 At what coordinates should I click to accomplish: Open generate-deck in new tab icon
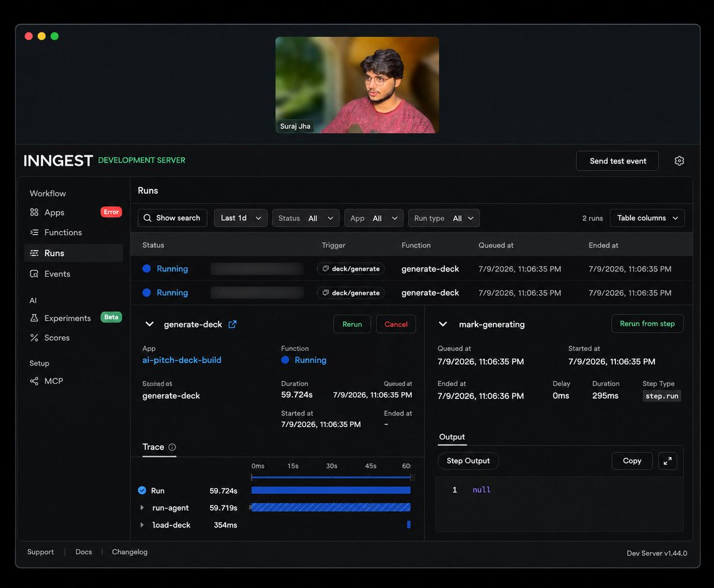tap(233, 324)
